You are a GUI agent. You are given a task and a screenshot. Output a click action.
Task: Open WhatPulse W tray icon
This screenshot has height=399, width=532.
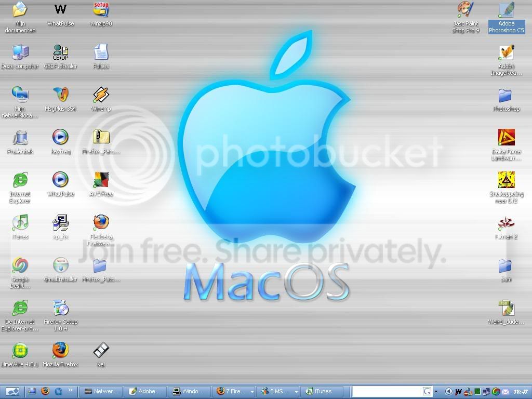pos(458,392)
